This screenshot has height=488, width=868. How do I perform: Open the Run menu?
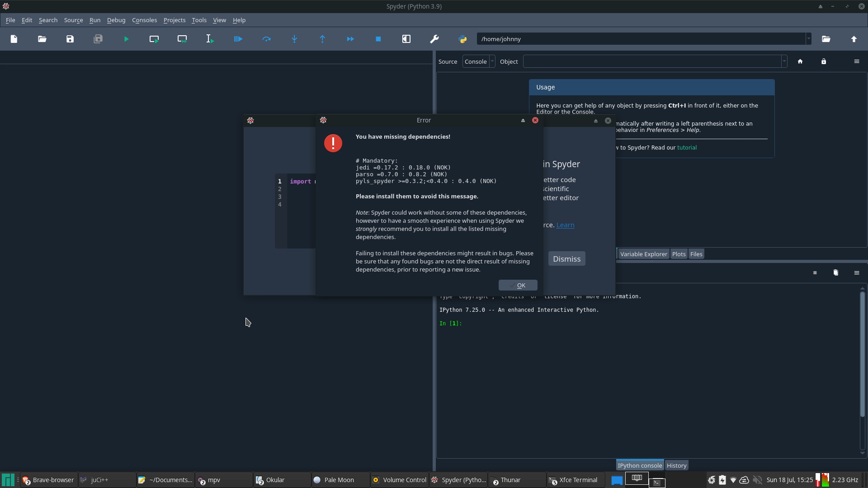pos(95,20)
